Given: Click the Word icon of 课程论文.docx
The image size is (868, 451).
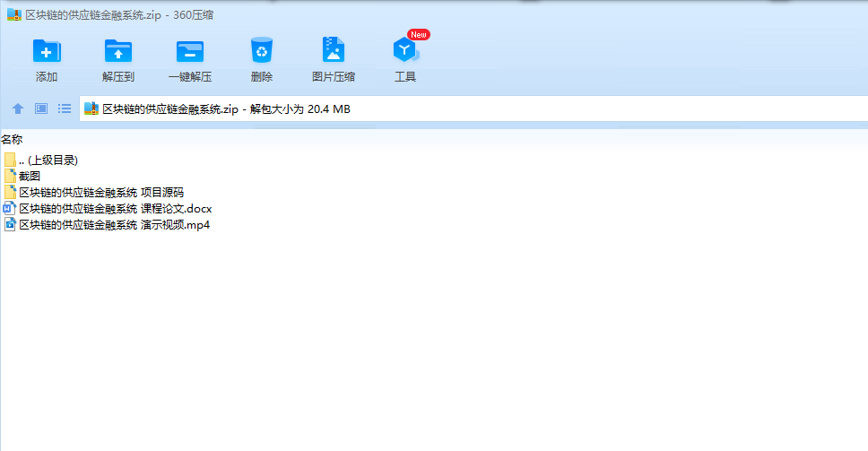Looking at the screenshot, I should pyautogui.click(x=9, y=208).
